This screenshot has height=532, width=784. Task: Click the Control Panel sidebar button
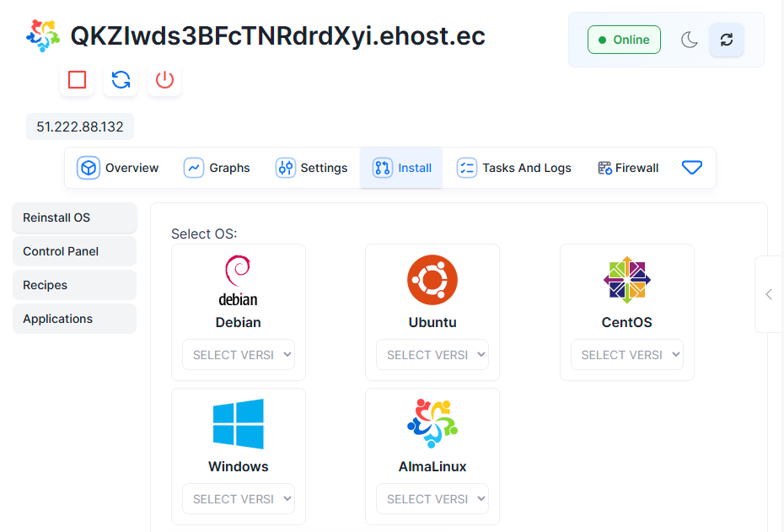[74, 251]
